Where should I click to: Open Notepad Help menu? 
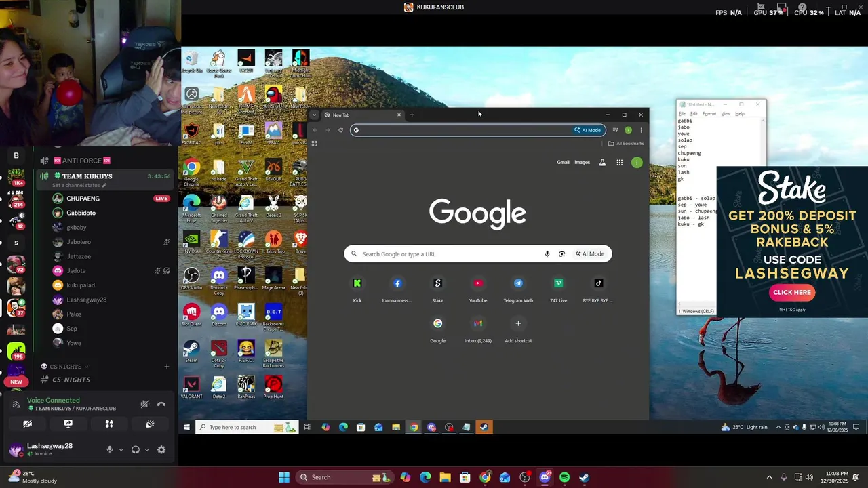740,114
